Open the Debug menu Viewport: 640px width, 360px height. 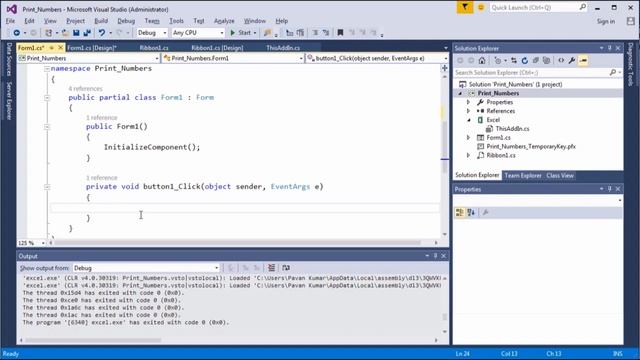click(x=126, y=21)
